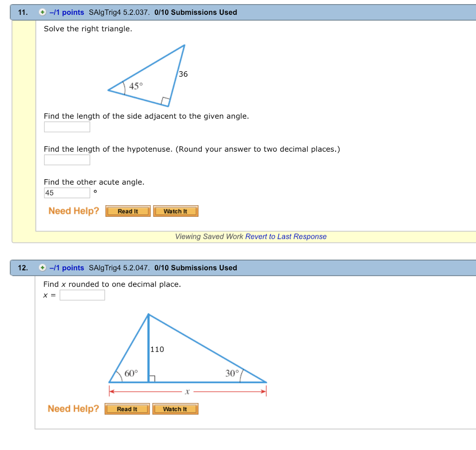Click the triangle diagram in question 12
The height and width of the screenshot is (450, 476).
186,349
